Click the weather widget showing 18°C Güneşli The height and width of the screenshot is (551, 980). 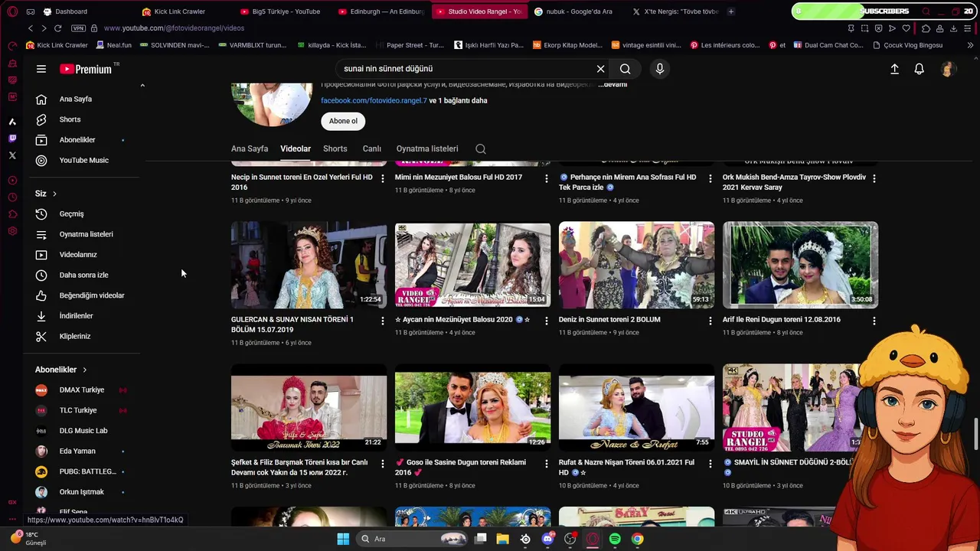[x=29, y=539]
